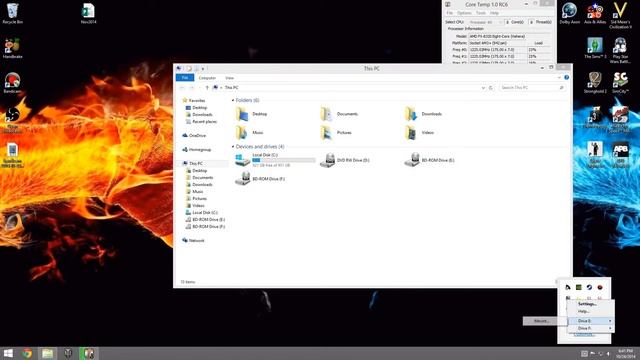640x360 pixels.
Task: Expand Drive E: submenu
Action: click(591, 321)
